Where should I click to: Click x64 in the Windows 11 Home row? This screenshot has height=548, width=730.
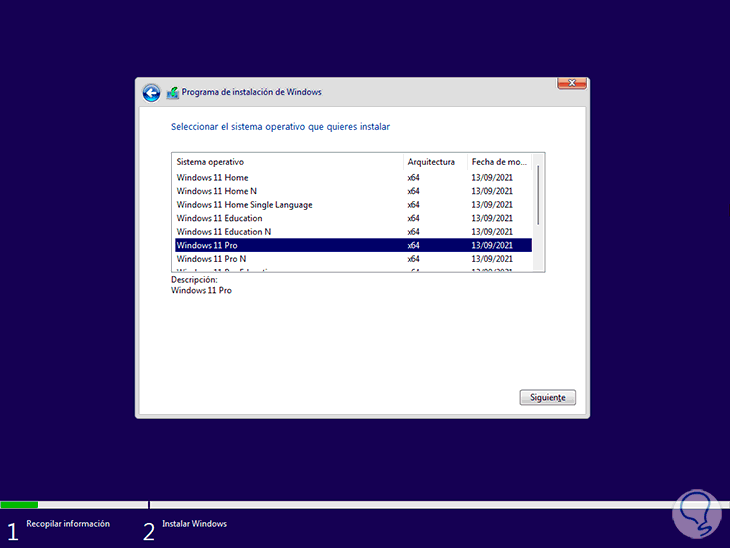coord(413,178)
